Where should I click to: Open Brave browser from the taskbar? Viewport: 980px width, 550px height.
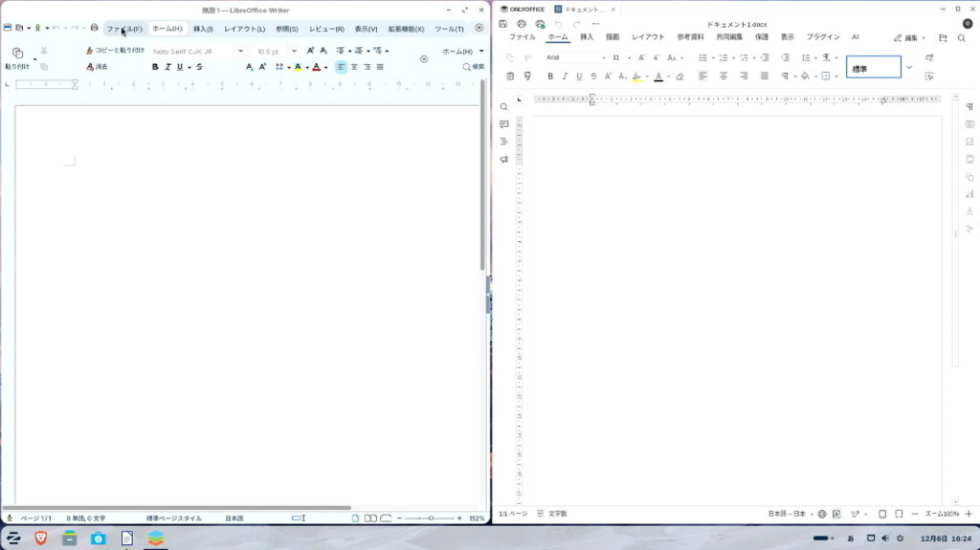(41, 539)
